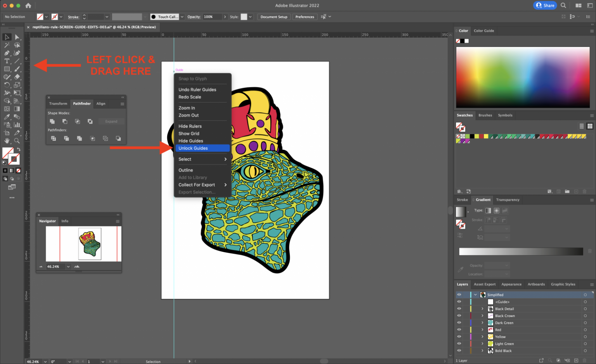The width and height of the screenshot is (596, 364).
Task: Open a new layer with the Create New Layer icon
Action: [576, 360]
